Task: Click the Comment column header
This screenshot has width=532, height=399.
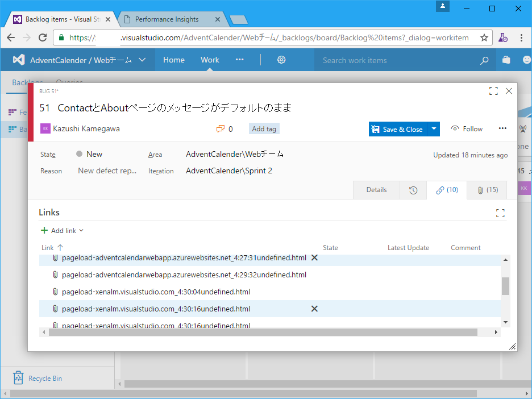Action: (465, 248)
